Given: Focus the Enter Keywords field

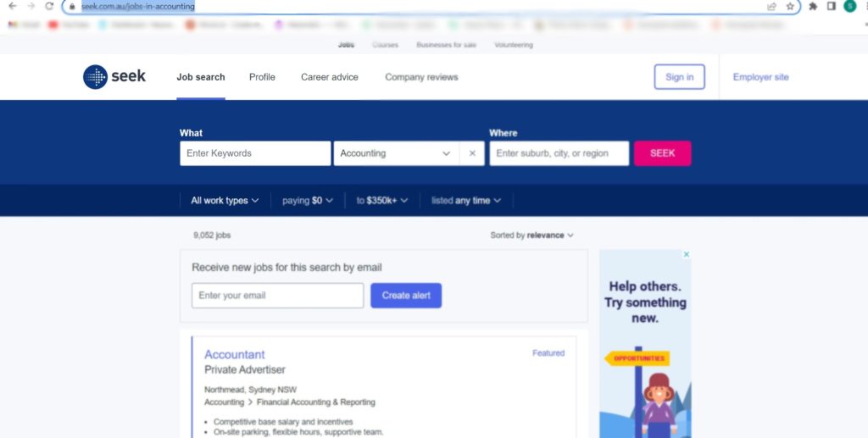Looking at the screenshot, I should tap(255, 153).
